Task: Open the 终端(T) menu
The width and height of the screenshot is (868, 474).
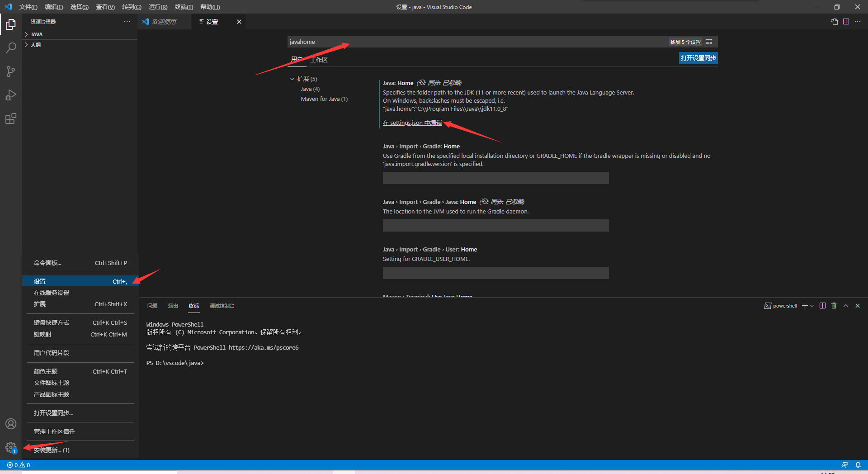Action: (184, 7)
